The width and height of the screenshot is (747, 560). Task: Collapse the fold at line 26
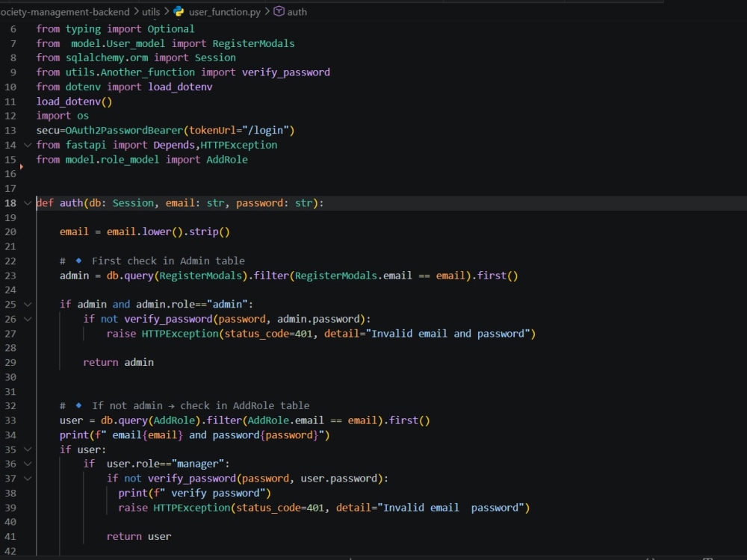tap(28, 319)
